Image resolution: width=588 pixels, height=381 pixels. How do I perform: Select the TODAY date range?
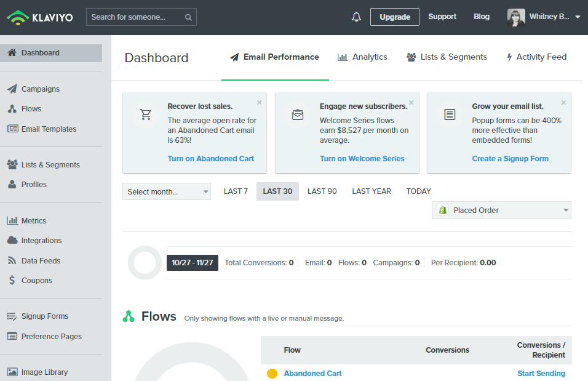click(x=418, y=191)
